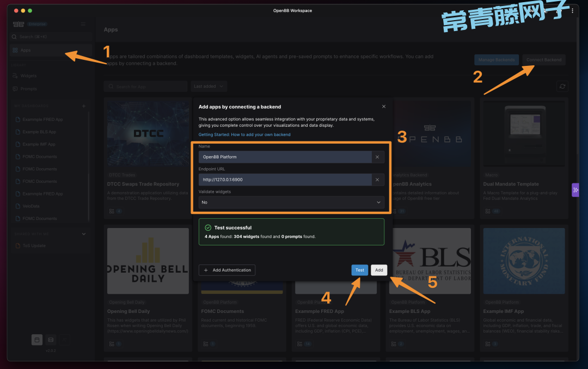The height and width of the screenshot is (369, 588).
Task: Click the document icon beside ToS Update
Action: click(x=17, y=245)
